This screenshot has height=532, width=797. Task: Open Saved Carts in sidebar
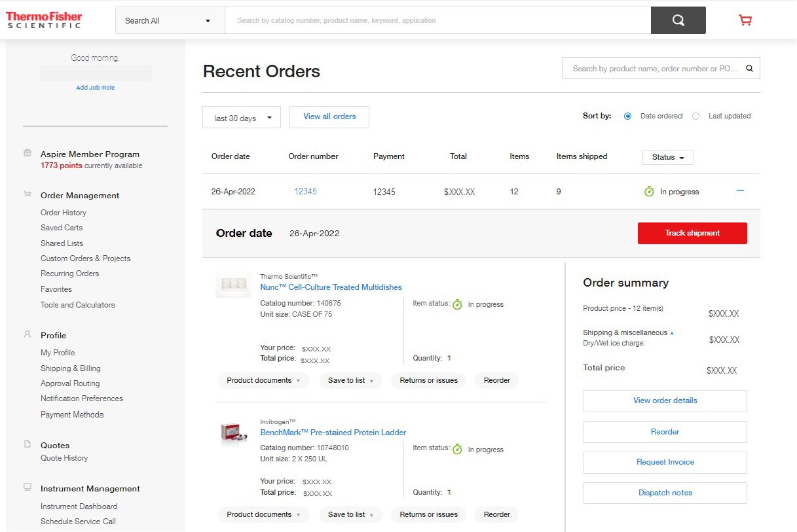tap(62, 227)
